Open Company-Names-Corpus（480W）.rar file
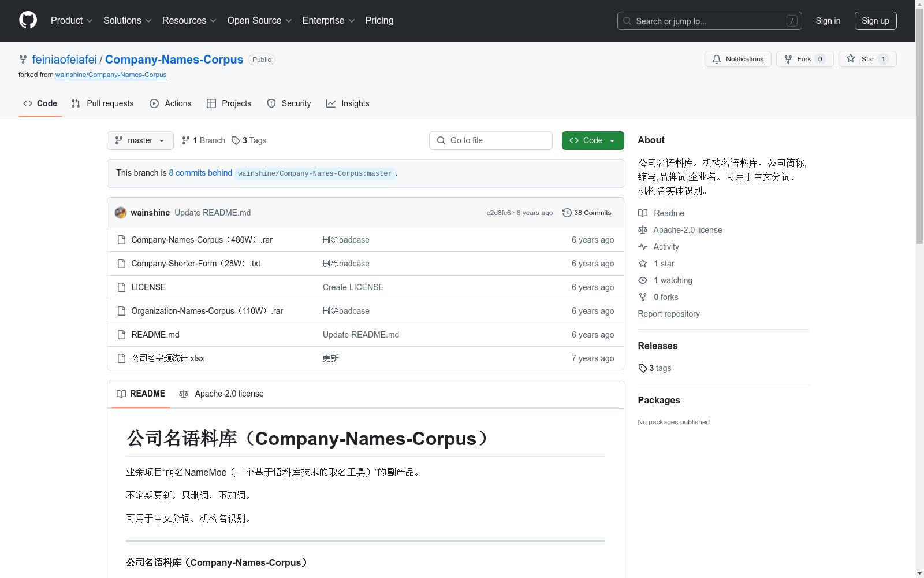The image size is (924, 578). (x=202, y=240)
